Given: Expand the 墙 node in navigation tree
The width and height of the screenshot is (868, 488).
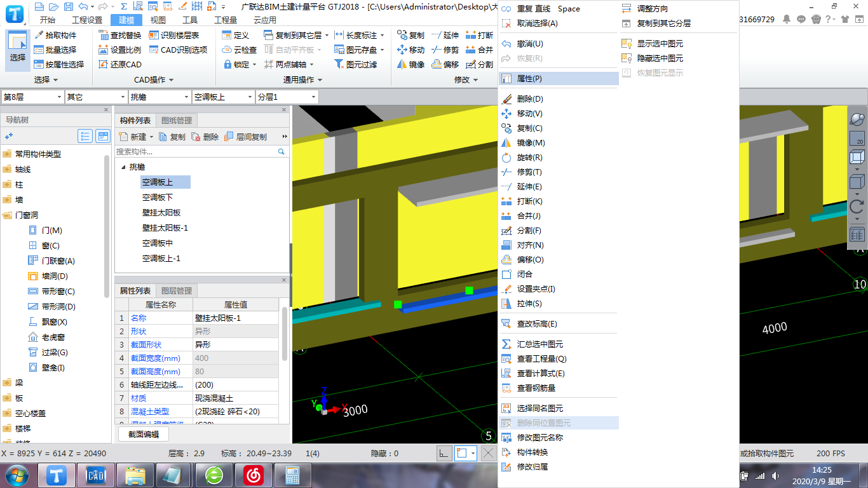Looking at the screenshot, I should tap(7, 200).
